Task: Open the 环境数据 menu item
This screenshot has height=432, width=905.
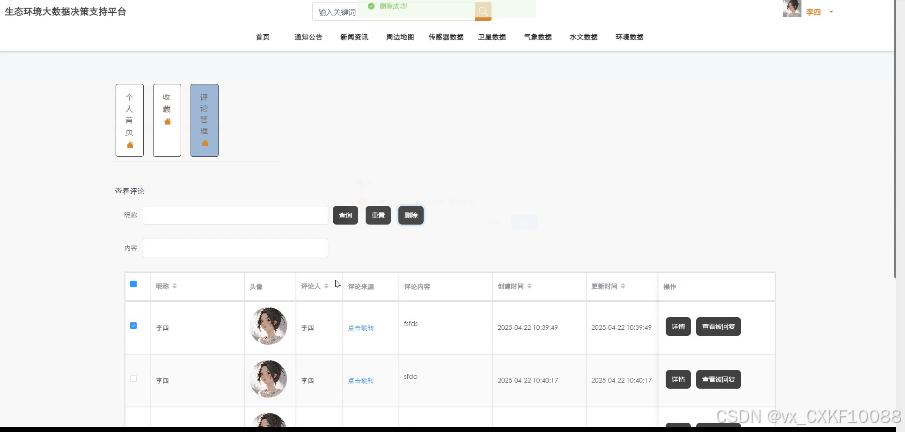Action: tap(629, 37)
